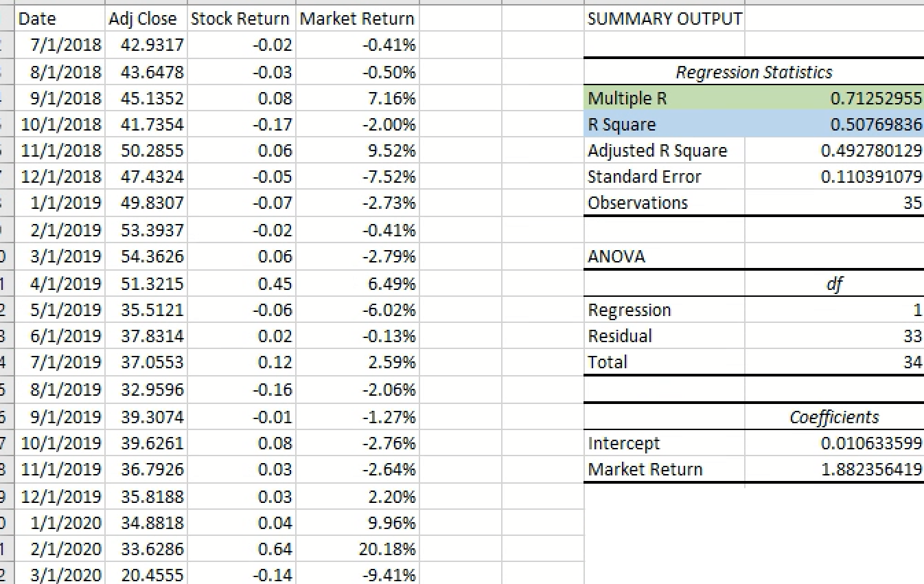Click the Coefficients heading cell
Screen dimensions: 924x584
point(834,417)
